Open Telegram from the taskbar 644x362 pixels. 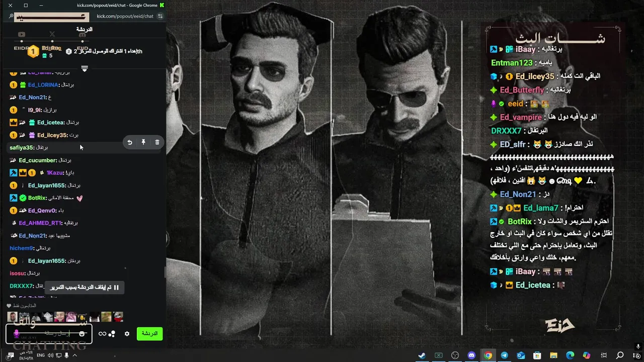[504, 355]
